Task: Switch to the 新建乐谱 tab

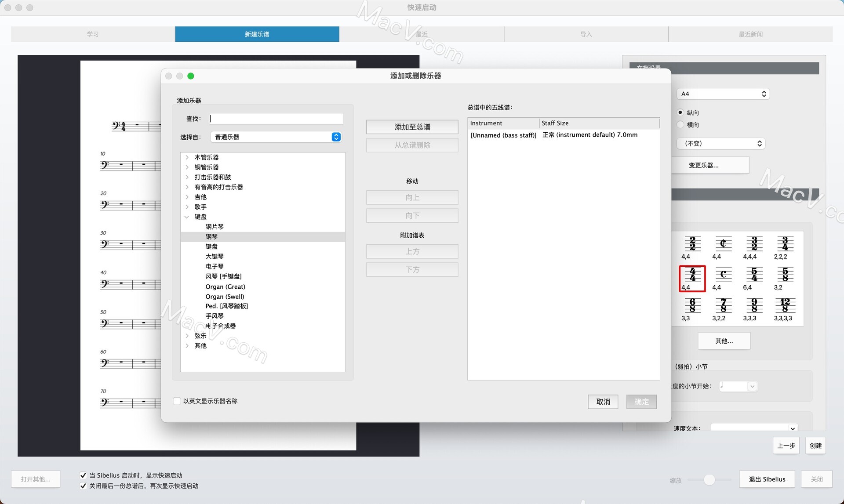Action: [257, 34]
